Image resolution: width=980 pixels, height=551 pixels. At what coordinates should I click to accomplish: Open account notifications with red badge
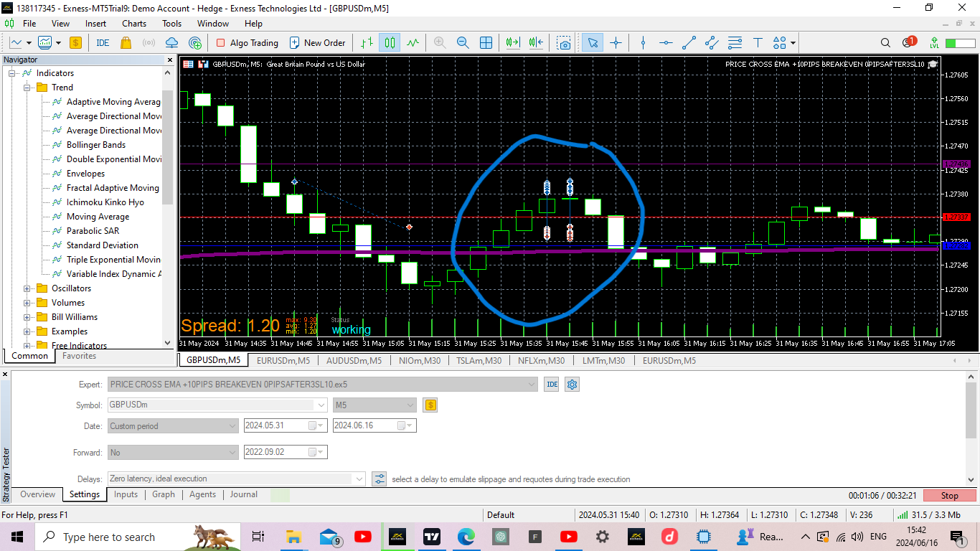[909, 43]
